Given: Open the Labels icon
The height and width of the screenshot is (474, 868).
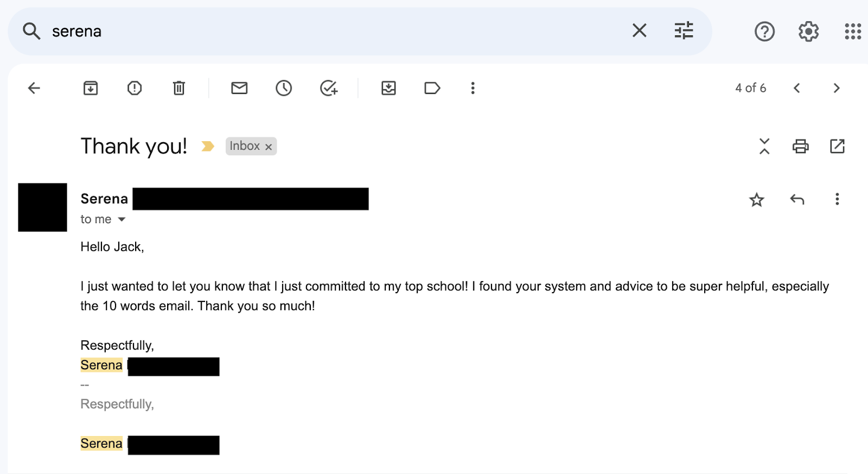Looking at the screenshot, I should [432, 88].
